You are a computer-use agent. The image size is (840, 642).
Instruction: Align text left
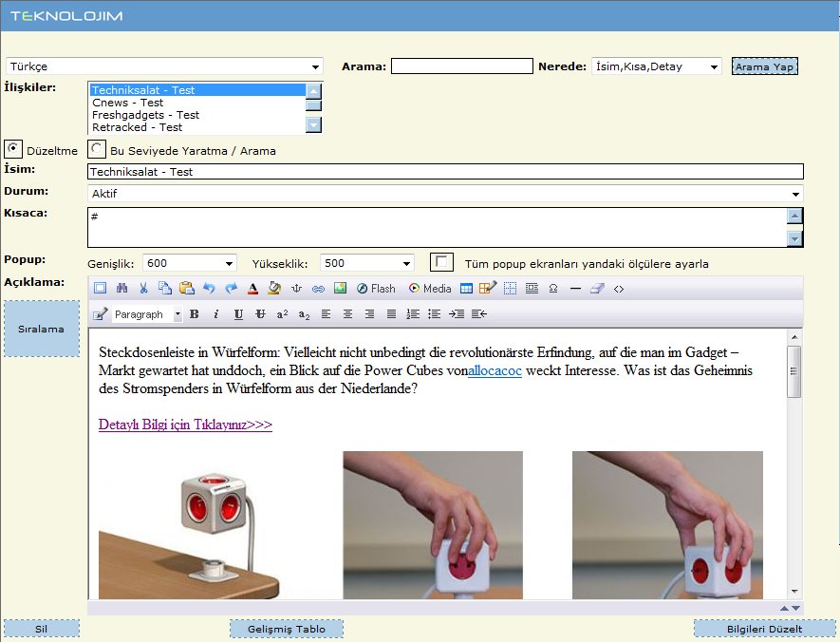(x=326, y=314)
